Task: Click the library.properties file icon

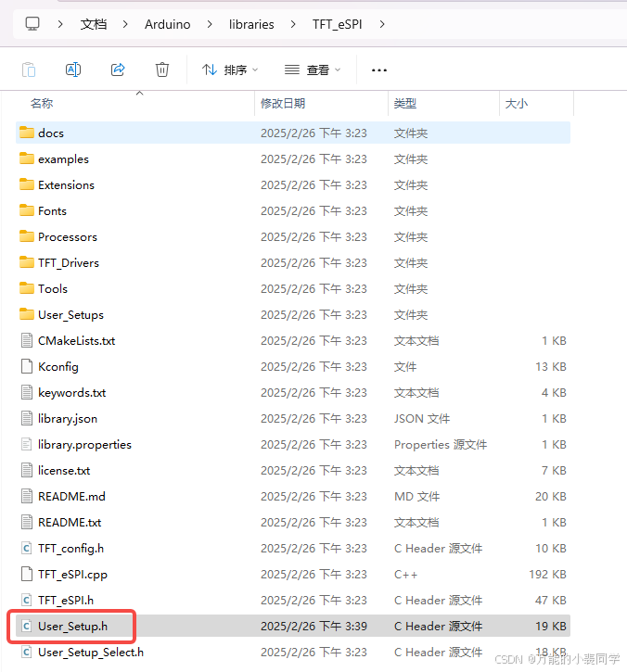Action: point(27,444)
